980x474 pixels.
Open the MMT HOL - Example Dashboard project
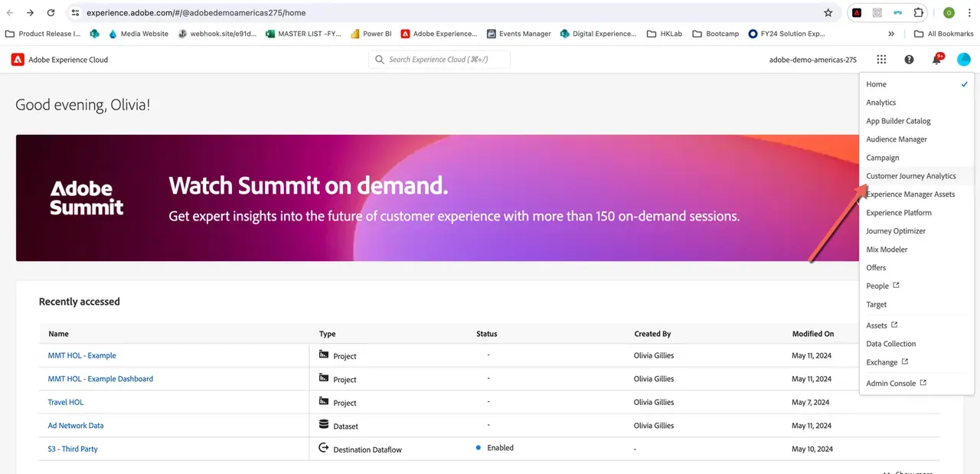[x=100, y=379]
